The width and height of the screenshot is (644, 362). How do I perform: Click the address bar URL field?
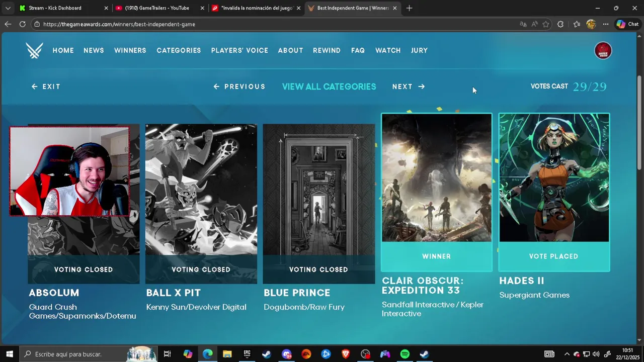[x=277, y=24]
